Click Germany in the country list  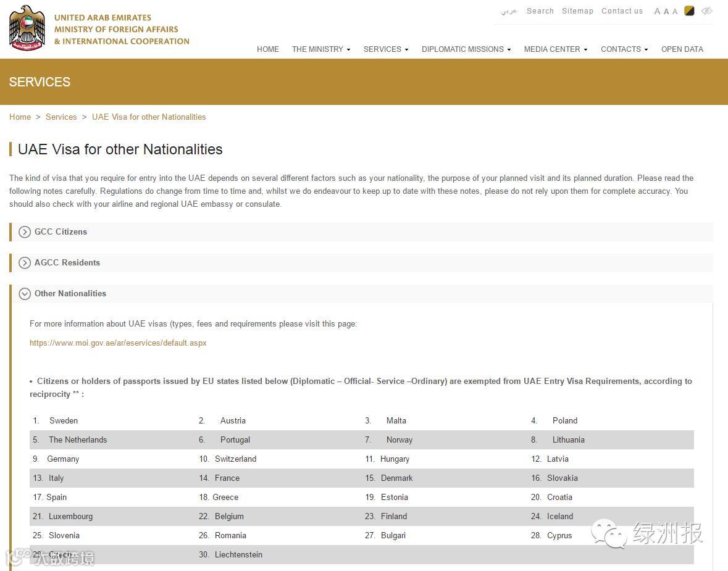click(x=63, y=459)
